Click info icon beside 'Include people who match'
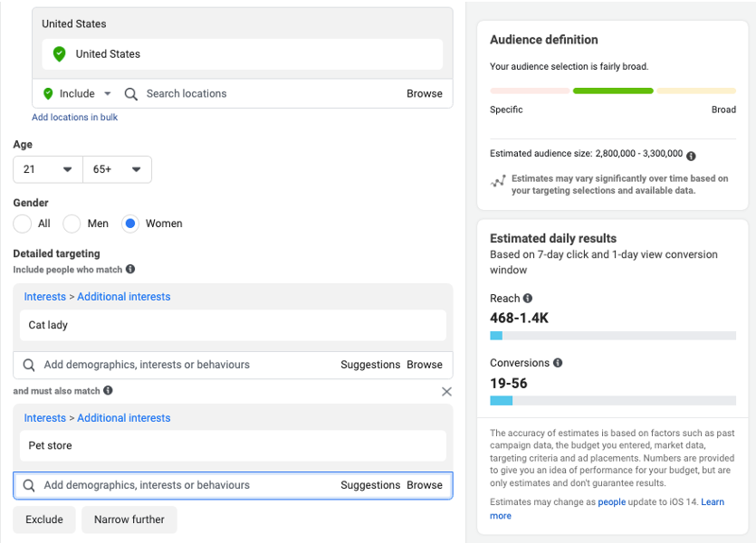This screenshot has width=756, height=543. 130,270
